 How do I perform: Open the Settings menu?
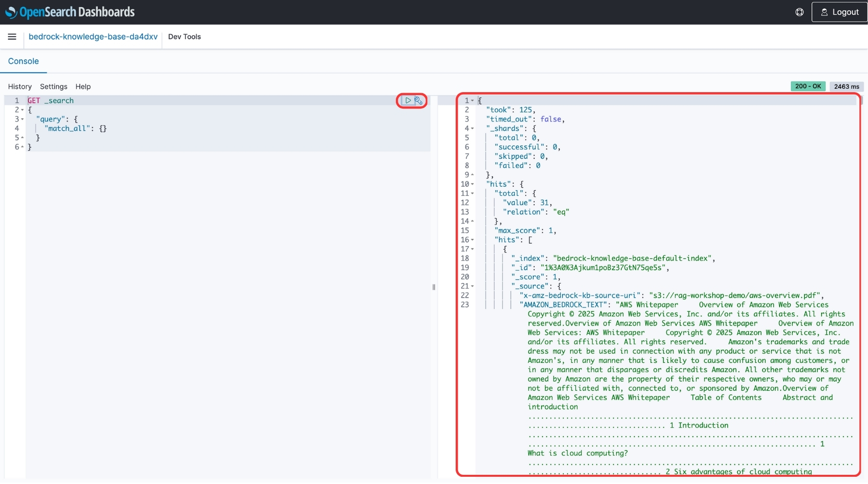[53, 86]
